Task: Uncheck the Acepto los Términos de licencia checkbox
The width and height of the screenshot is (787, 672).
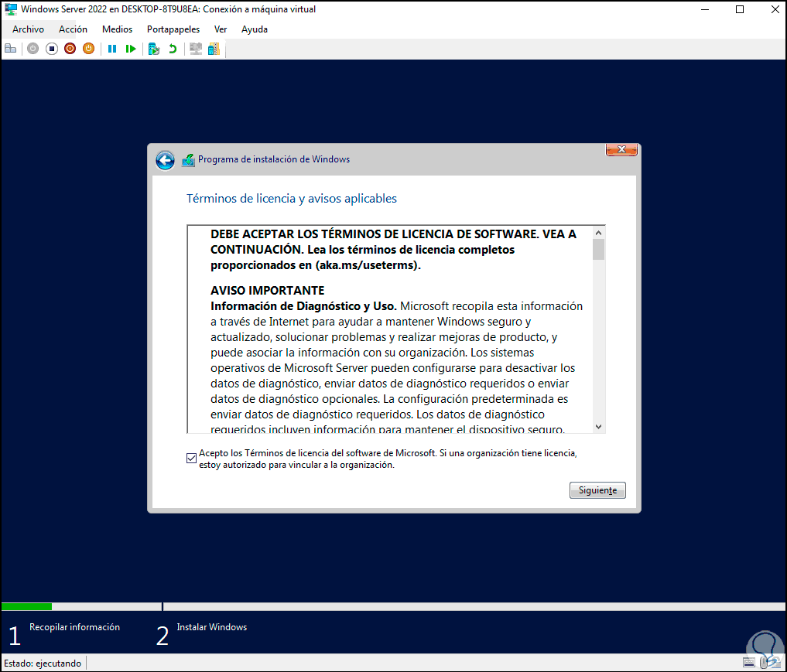Action: tap(191, 458)
